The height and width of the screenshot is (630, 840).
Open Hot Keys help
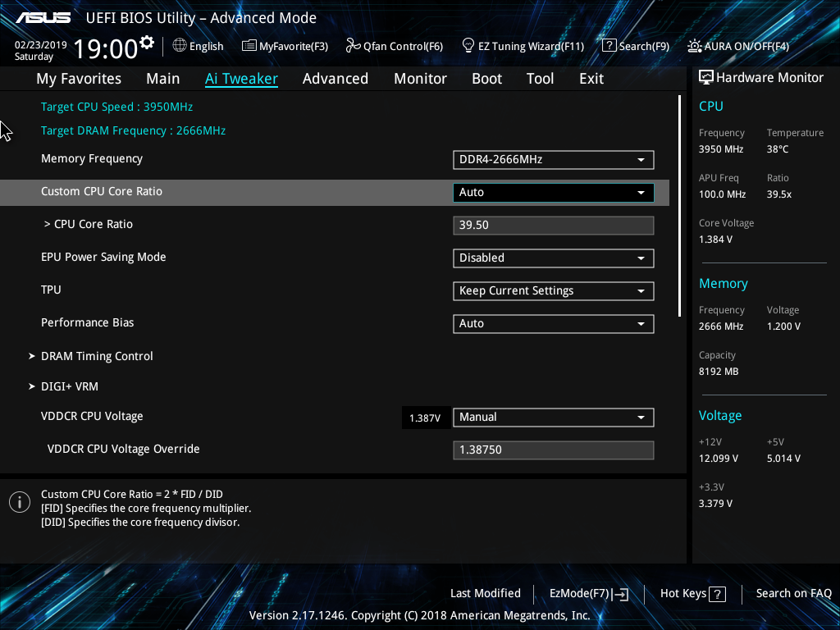[693, 594]
